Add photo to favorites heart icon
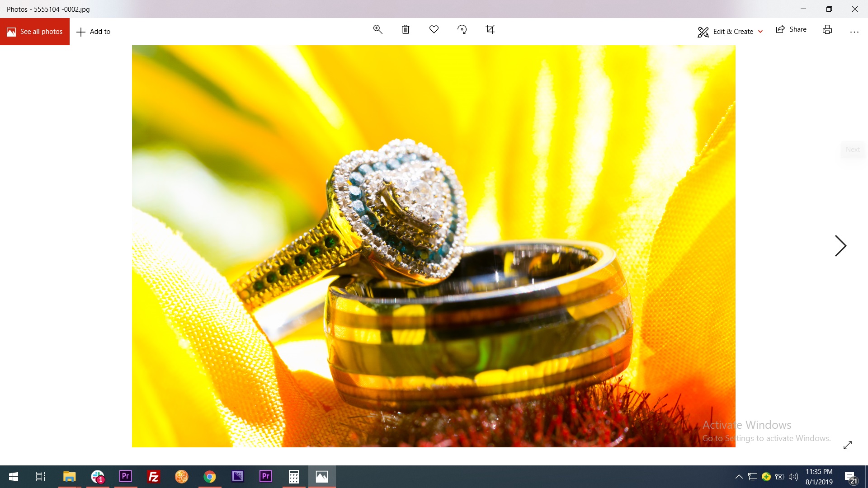Image resolution: width=868 pixels, height=488 pixels. [x=434, y=29]
